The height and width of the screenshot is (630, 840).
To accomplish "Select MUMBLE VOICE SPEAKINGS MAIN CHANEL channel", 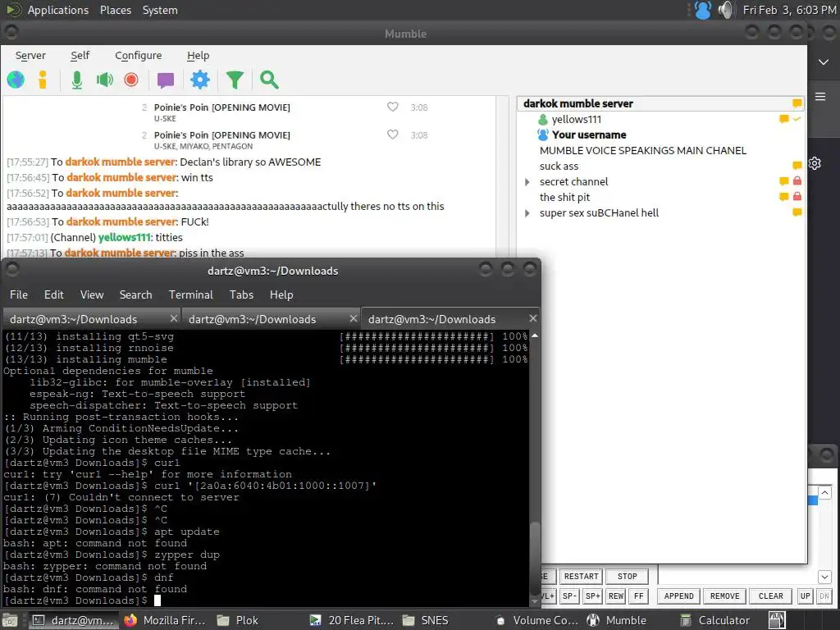I will click(643, 151).
